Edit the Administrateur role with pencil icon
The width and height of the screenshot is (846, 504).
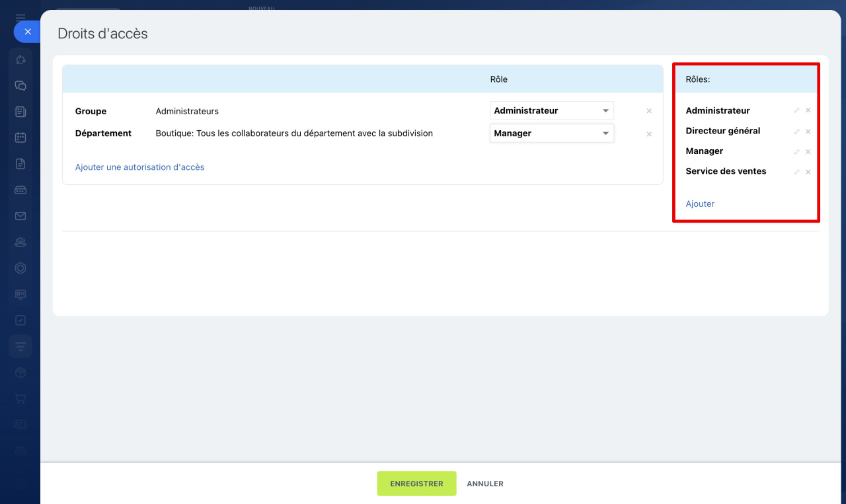pos(796,111)
